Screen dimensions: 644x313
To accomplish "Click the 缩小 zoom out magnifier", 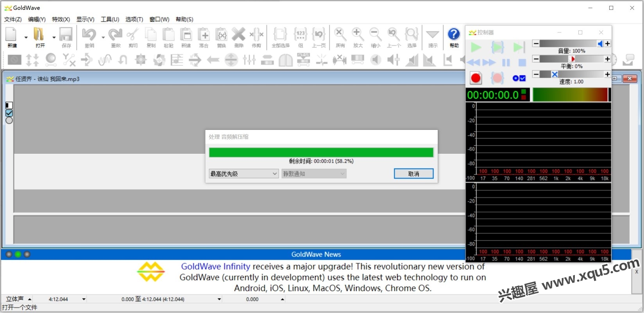I will pyautogui.click(x=376, y=35).
